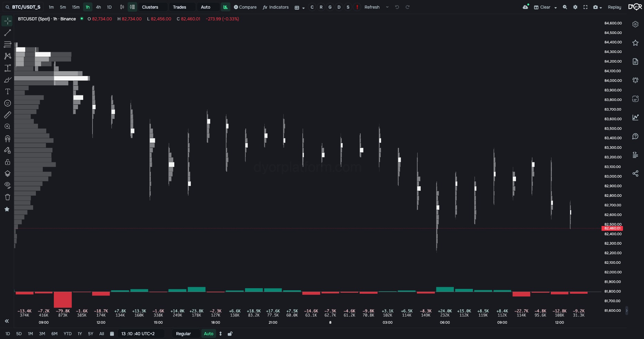Click the share icon in right sidebar
644x339 pixels.
[x=635, y=173]
